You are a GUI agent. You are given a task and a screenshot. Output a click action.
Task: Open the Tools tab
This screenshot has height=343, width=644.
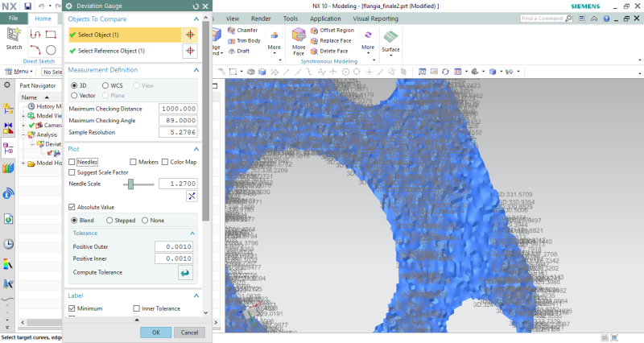click(x=291, y=19)
